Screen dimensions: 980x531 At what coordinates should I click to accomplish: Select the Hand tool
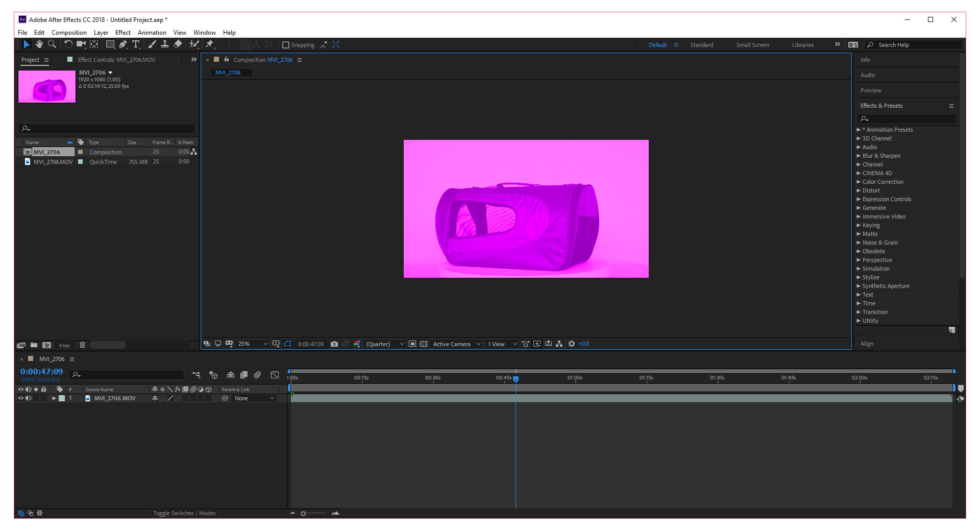pyautogui.click(x=39, y=44)
